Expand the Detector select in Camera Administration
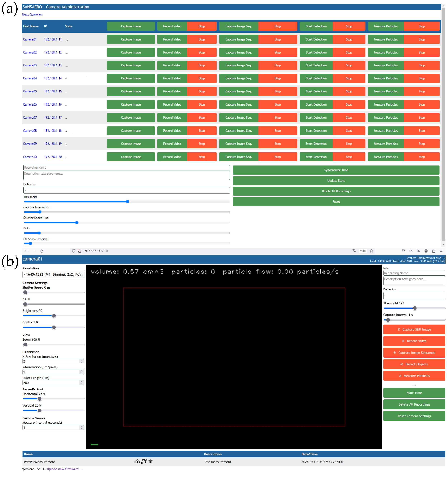This screenshot has width=448, height=481. (x=126, y=190)
